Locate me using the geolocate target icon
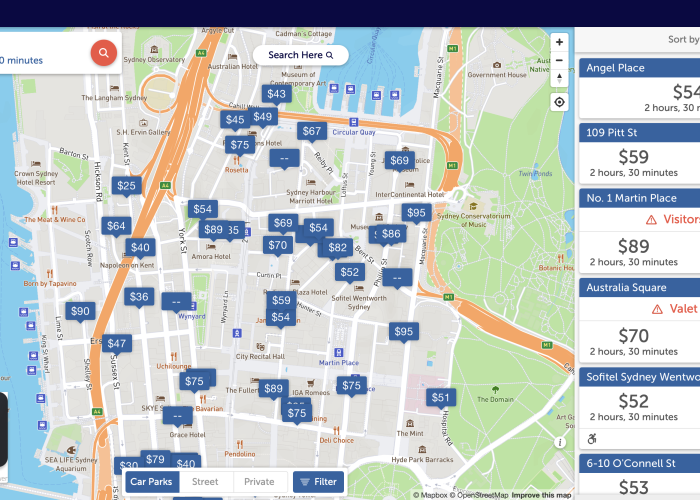The height and width of the screenshot is (500, 700). [x=559, y=102]
